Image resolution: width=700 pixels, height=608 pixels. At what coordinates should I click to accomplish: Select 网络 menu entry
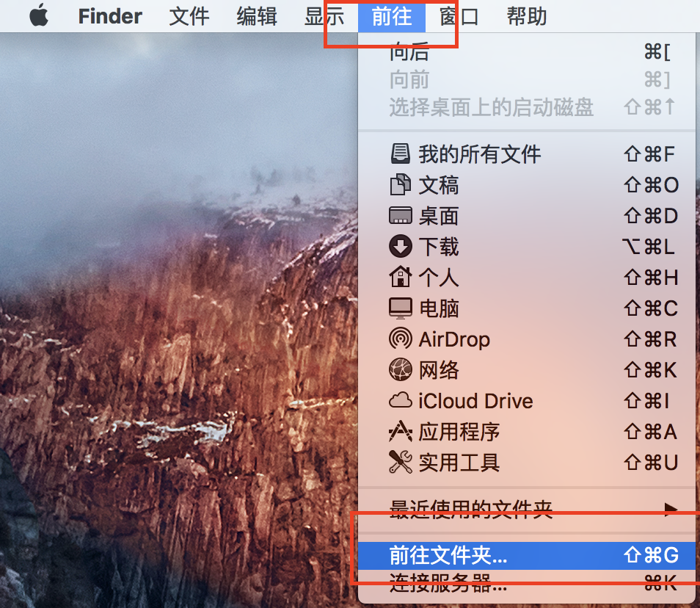coord(527,370)
